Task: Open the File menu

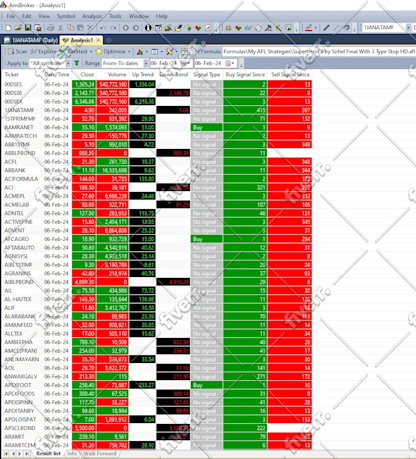Action: click(x=11, y=16)
